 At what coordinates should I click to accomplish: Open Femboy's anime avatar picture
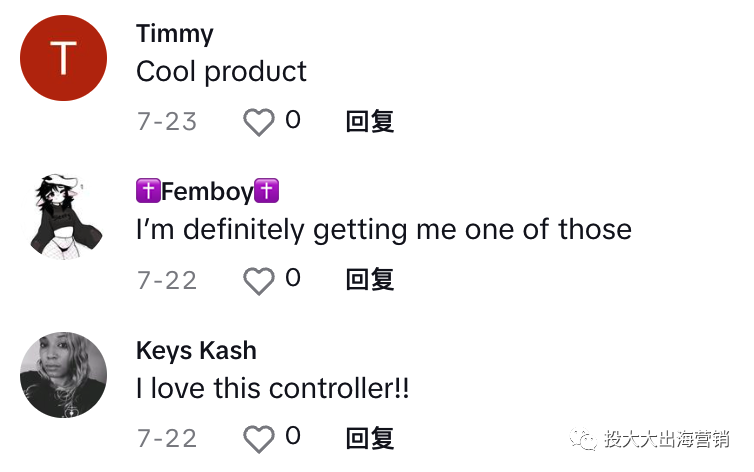pyautogui.click(x=63, y=217)
